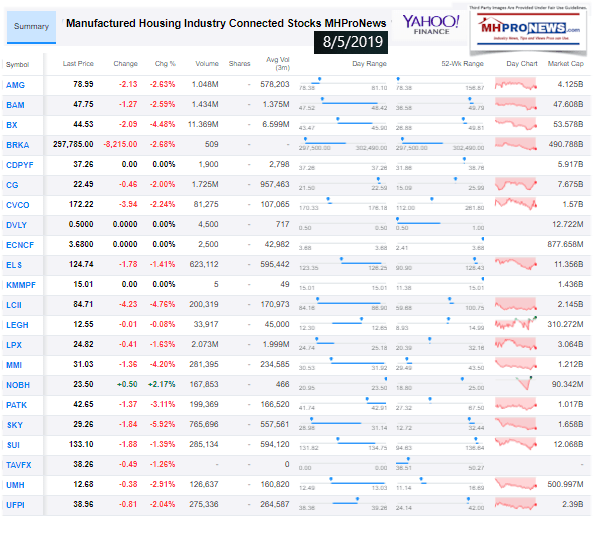Sort by the Change column header
Image resolution: width=593 pixels, height=534 pixels.
click(126, 64)
